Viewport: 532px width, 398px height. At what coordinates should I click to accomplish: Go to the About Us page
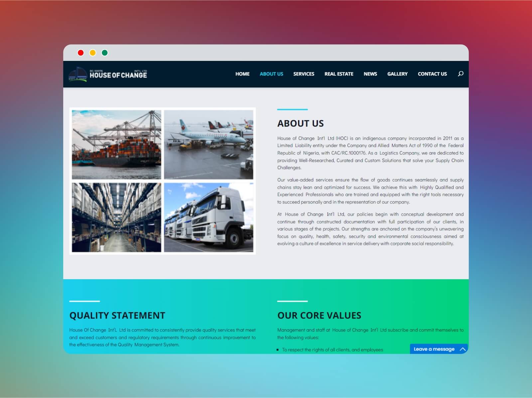pyautogui.click(x=271, y=74)
